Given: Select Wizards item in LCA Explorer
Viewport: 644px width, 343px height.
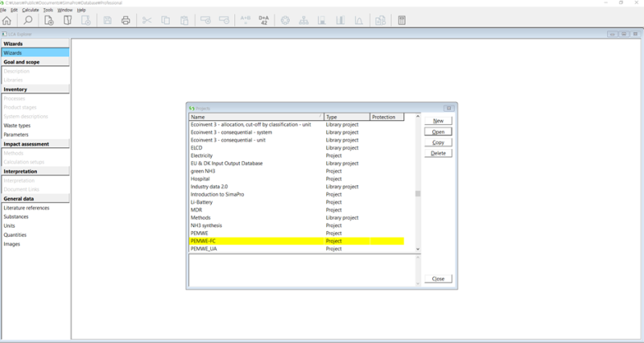Looking at the screenshot, I should click(35, 52).
